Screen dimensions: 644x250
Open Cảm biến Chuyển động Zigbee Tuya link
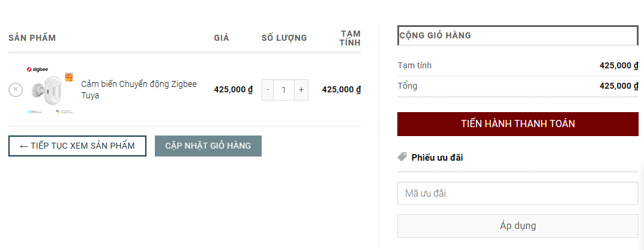click(139, 89)
